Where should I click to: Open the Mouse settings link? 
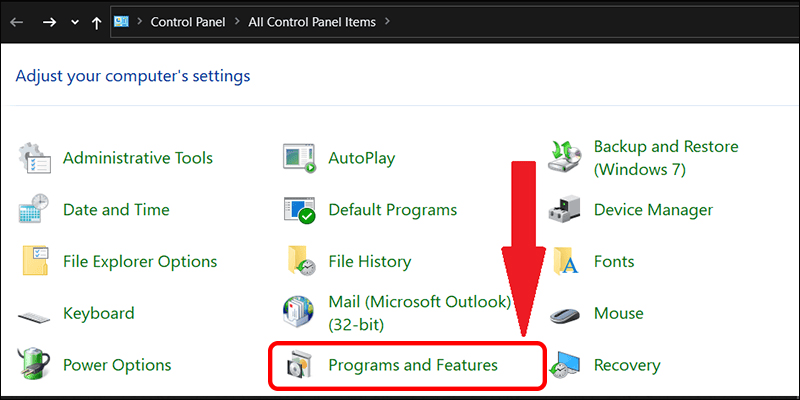click(618, 313)
